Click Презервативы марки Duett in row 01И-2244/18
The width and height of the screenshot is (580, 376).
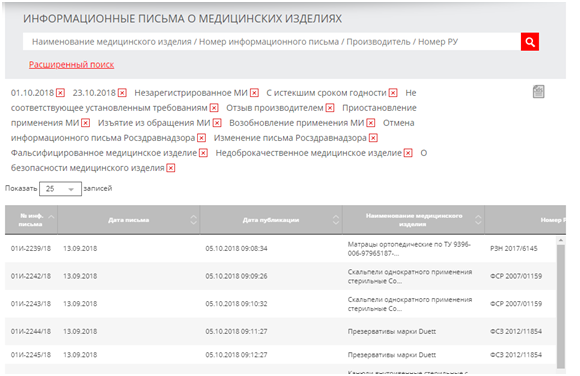tap(392, 332)
